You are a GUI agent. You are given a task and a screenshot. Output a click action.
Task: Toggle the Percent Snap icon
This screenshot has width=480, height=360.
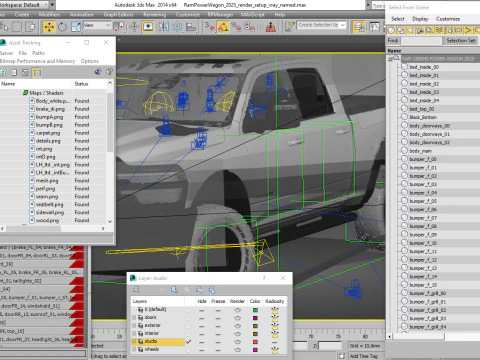pyautogui.click(x=236, y=27)
